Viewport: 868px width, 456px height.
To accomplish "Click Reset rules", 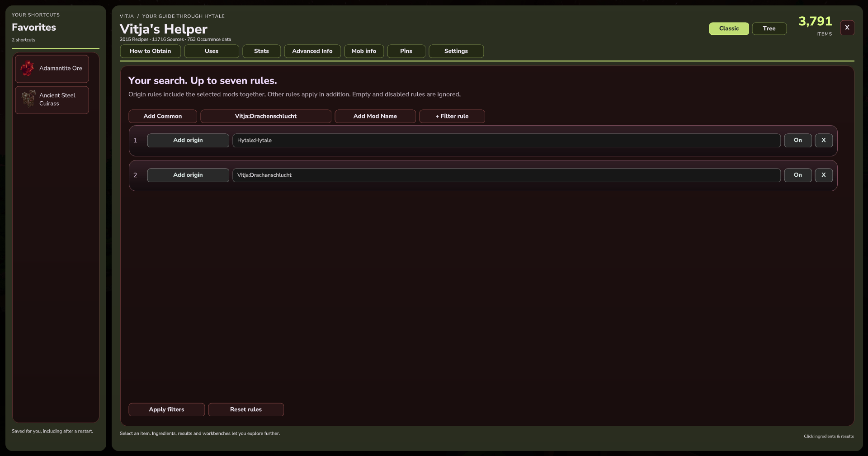I will [246, 409].
